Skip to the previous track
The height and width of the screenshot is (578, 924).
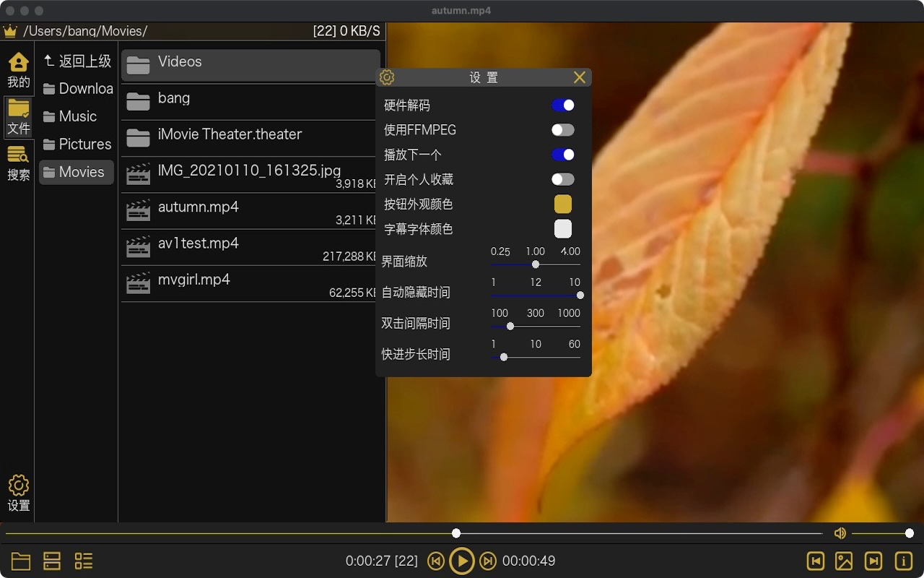pos(436,561)
